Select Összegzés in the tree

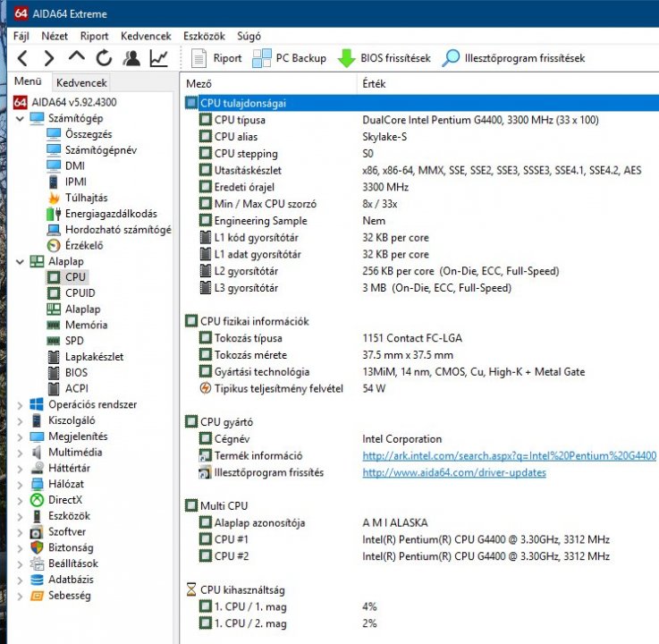point(89,134)
